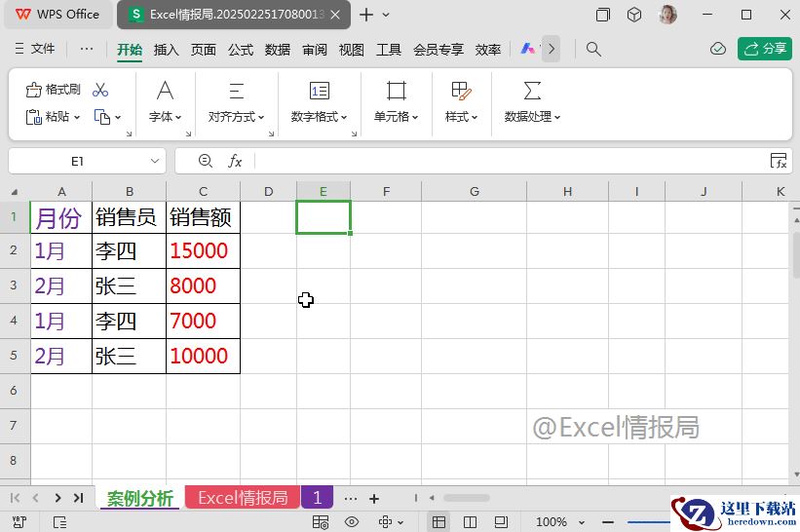Toggle the reading mode crosshair icon
This screenshot has width=800, height=532.
click(x=385, y=522)
